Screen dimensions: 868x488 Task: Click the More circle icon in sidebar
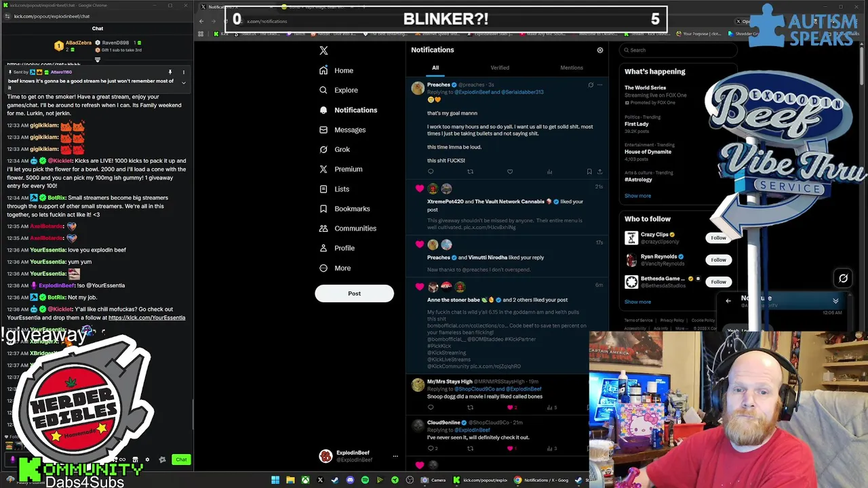coord(323,268)
